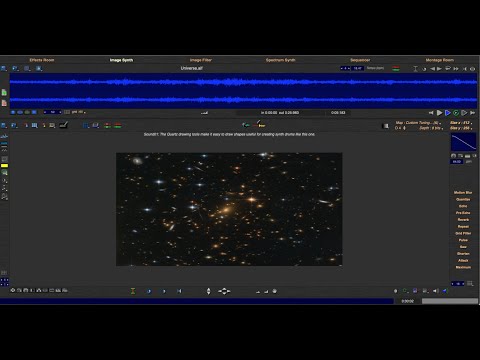Click the brush curve icon in image toolbar
The image size is (480, 360).
(x=63, y=125)
